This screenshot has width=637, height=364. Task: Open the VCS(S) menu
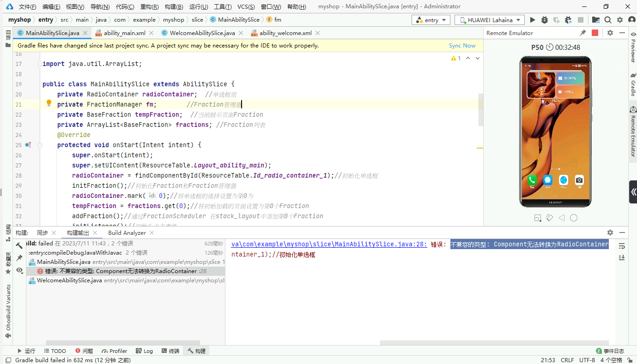pos(246,6)
